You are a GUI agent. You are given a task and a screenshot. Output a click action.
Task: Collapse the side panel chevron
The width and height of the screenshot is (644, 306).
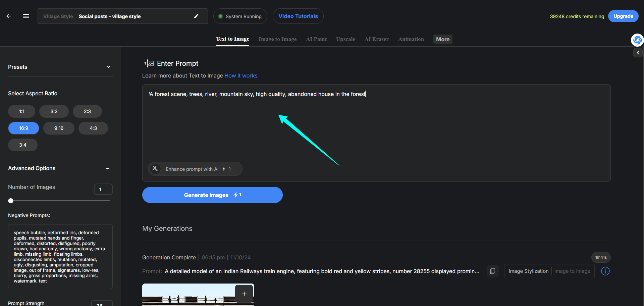(638, 53)
